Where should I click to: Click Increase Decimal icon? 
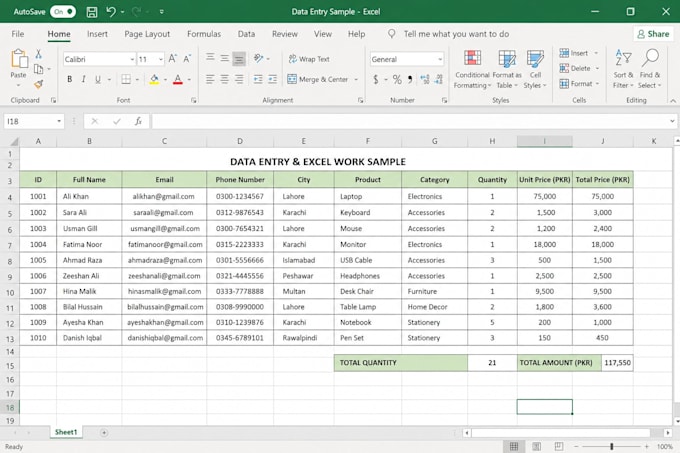(425, 79)
